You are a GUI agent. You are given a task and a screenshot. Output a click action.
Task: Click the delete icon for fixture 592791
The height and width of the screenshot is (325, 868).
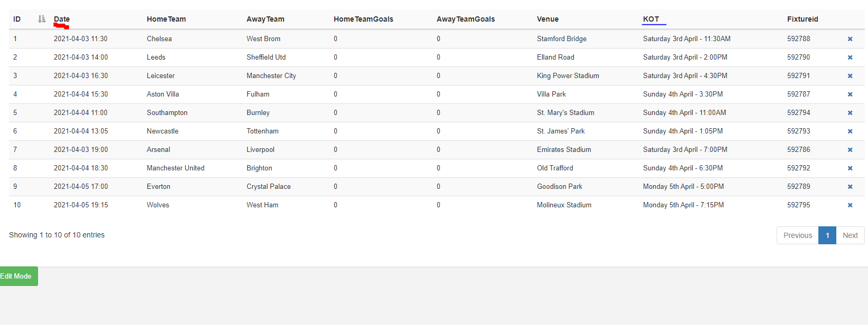point(850,76)
